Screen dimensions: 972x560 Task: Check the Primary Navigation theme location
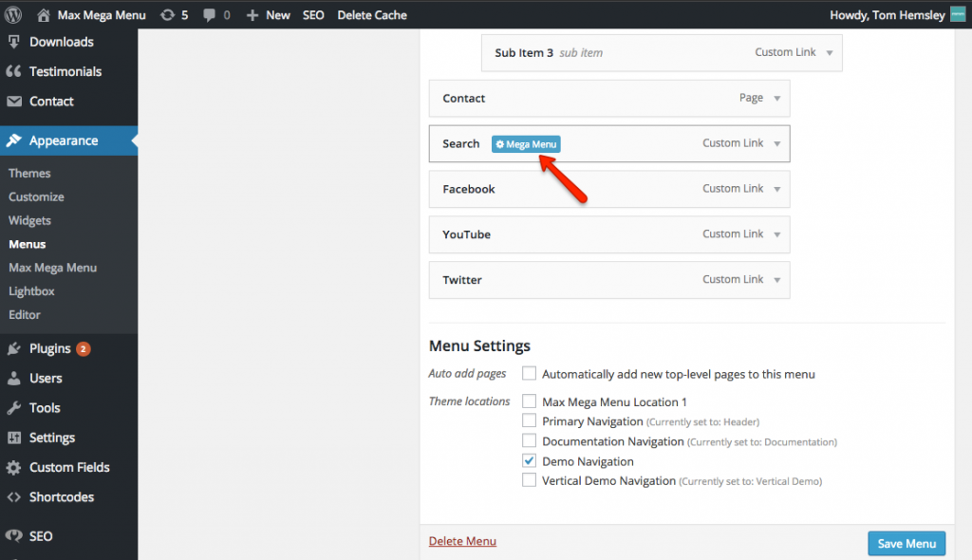(x=529, y=420)
